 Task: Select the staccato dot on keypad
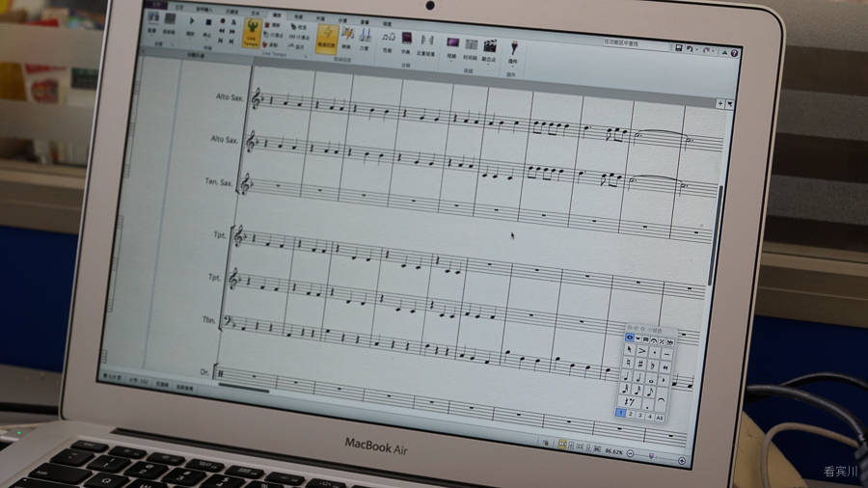(655, 352)
